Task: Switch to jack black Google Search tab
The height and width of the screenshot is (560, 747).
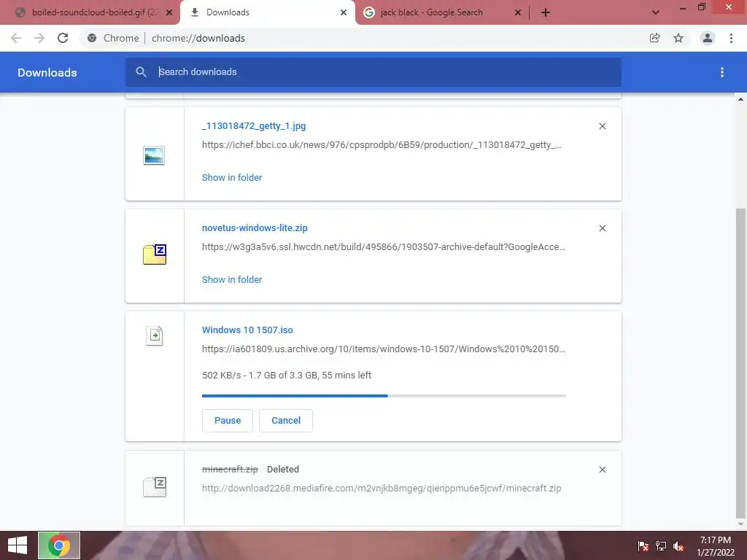Action: click(431, 12)
